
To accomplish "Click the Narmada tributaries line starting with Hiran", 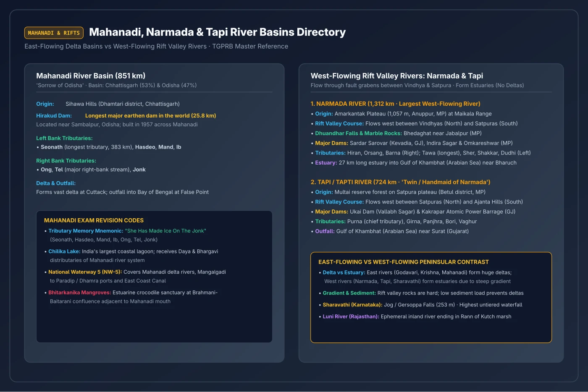I will click(x=421, y=153).
